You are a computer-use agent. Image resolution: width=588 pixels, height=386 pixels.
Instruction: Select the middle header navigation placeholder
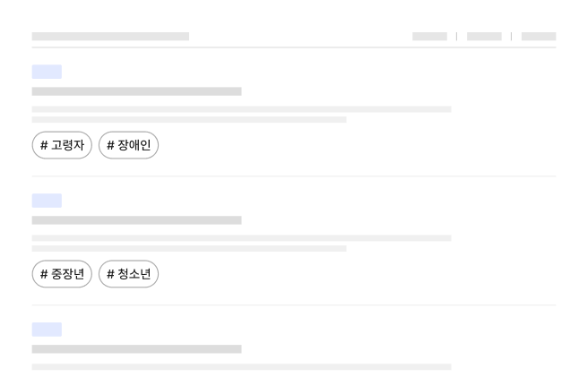484,37
